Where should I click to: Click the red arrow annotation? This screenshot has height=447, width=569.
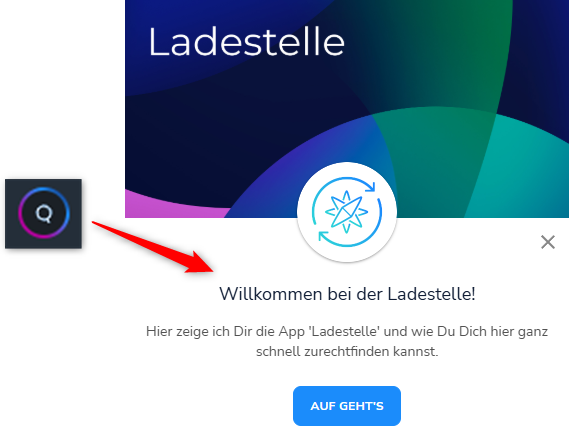pyautogui.click(x=153, y=247)
